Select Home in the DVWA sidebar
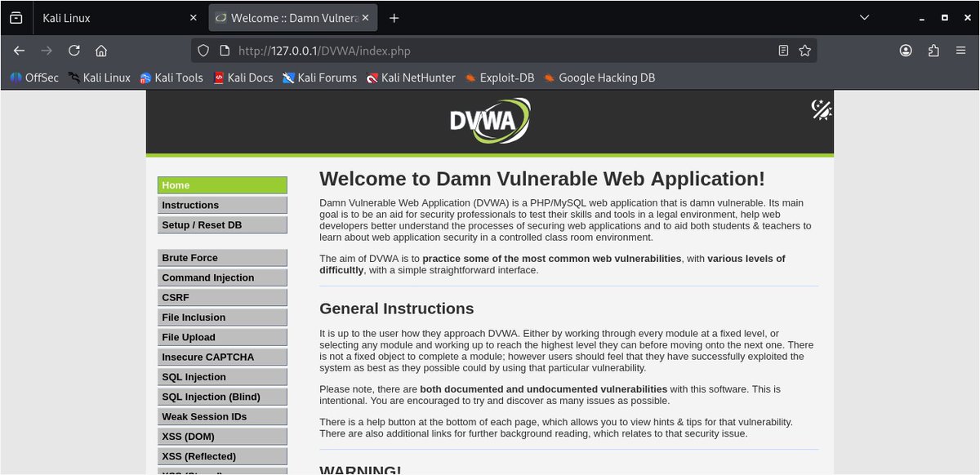 (x=222, y=185)
